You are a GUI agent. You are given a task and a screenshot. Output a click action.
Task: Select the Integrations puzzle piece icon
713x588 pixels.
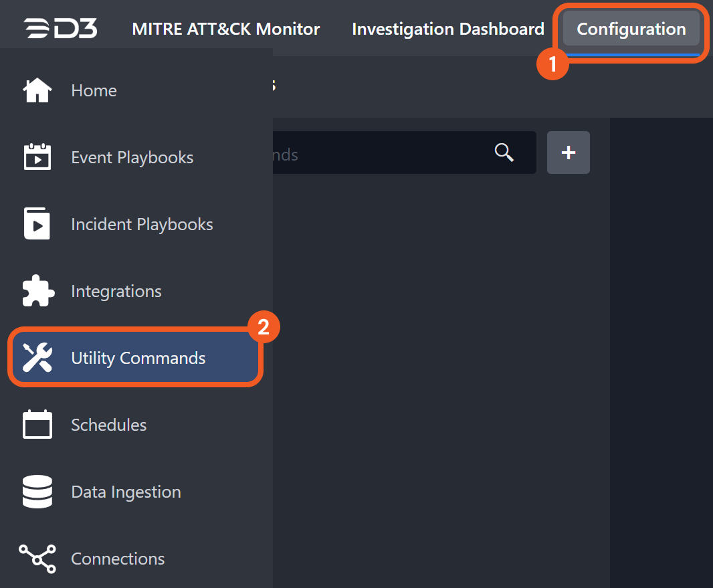37,291
